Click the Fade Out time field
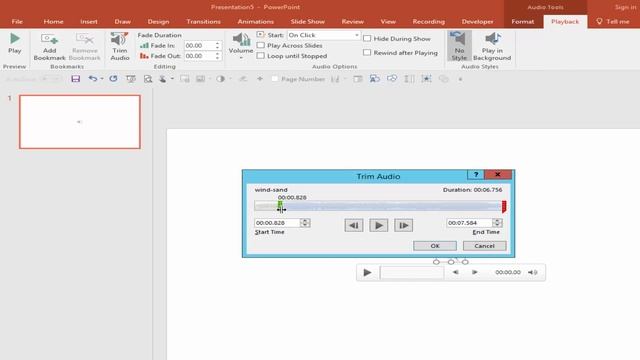640x360 pixels. pos(199,56)
